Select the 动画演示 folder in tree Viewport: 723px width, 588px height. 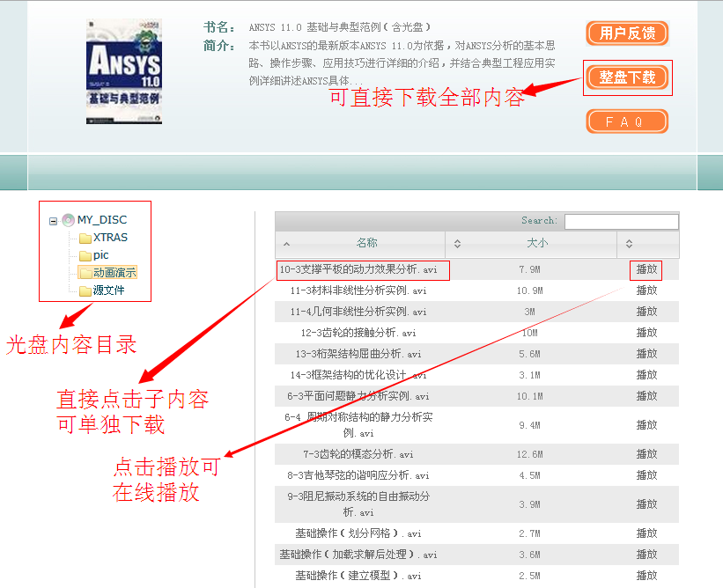point(114,273)
